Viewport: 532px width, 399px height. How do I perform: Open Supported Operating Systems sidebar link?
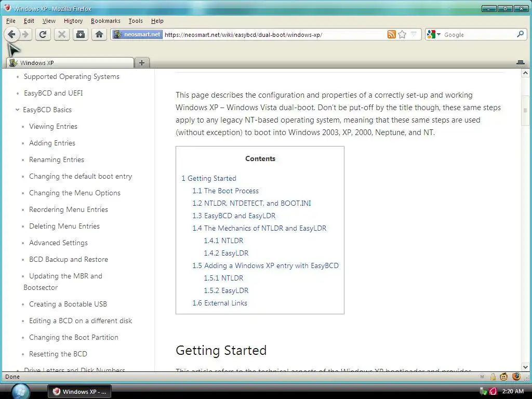pyautogui.click(x=72, y=77)
